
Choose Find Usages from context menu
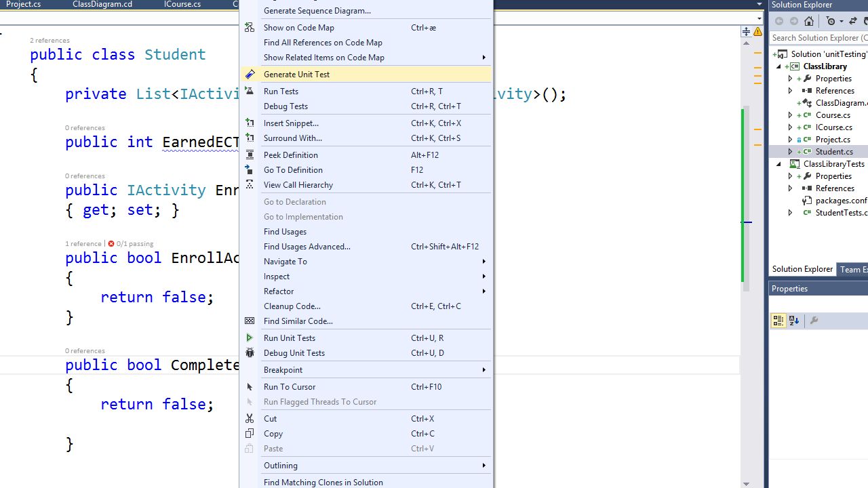pos(366,232)
